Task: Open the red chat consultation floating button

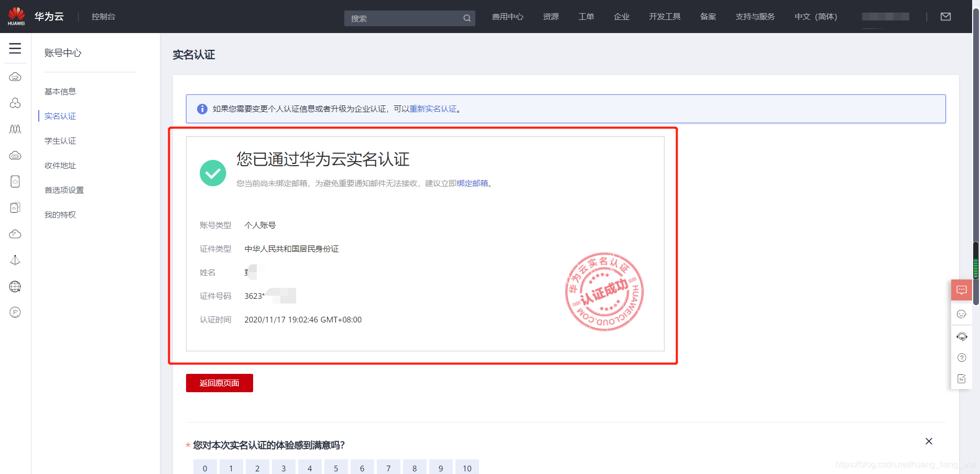Action: click(962, 290)
